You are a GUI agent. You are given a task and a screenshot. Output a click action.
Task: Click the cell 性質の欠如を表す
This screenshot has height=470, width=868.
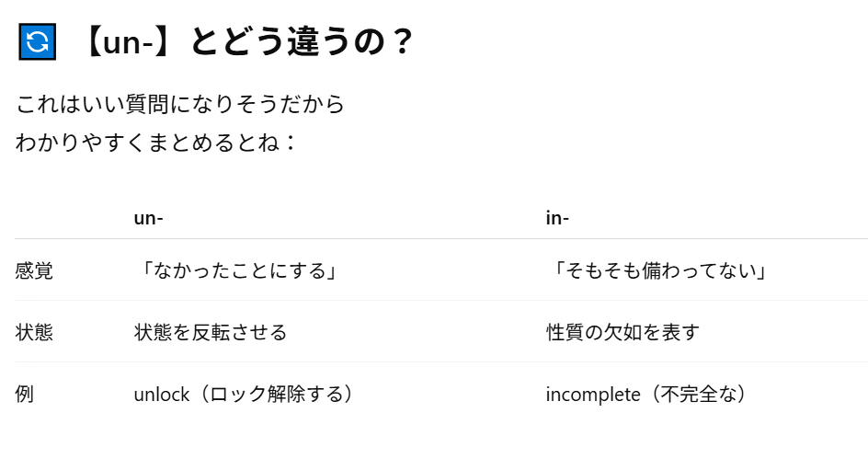[x=622, y=332]
